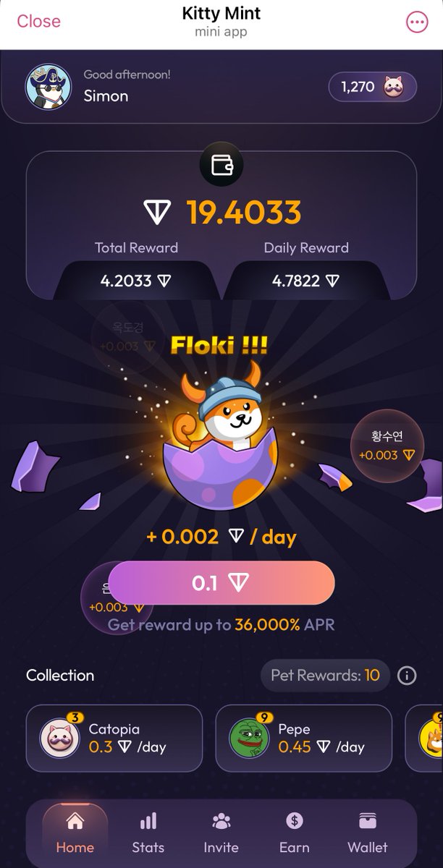The image size is (443, 868).
Task: Tap the Pet Rewards: 10 badge
Action: [x=326, y=676]
